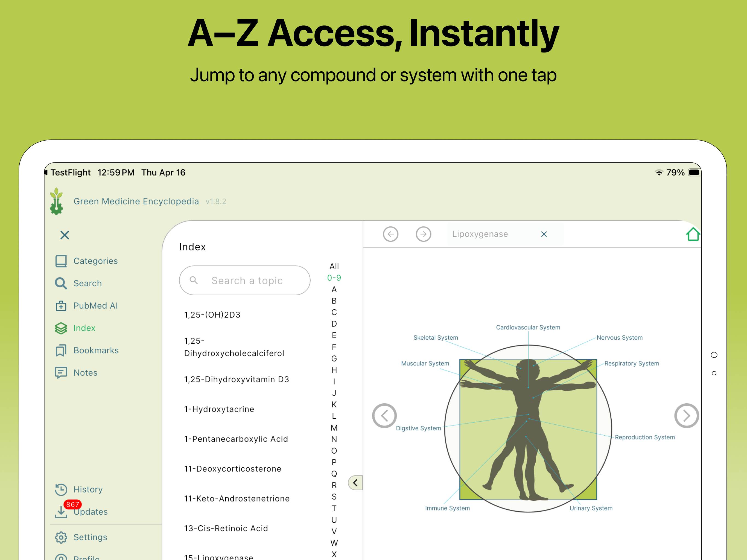The height and width of the screenshot is (560, 747).
Task: Open the 1,25-(OH)2D3 entry
Action: 212,315
